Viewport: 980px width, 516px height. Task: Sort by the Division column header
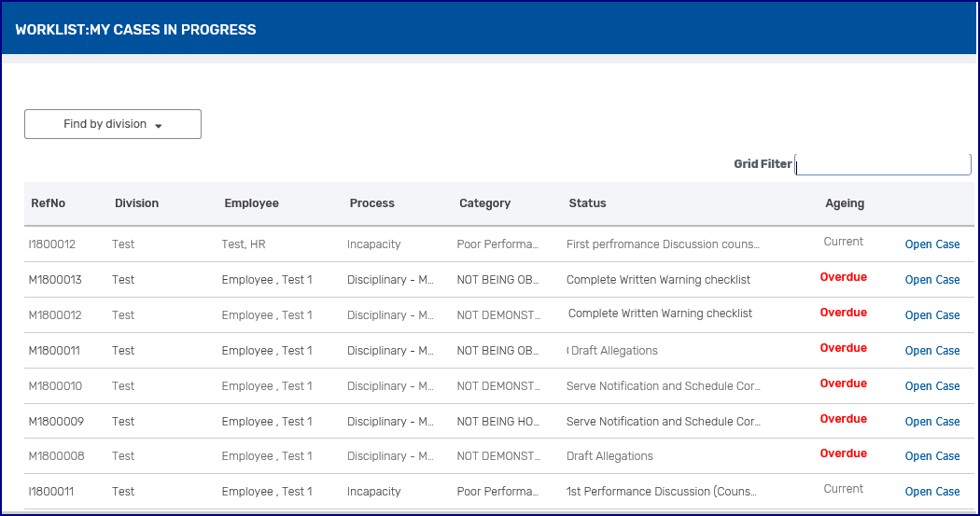pyautogui.click(x=137, y=203)
